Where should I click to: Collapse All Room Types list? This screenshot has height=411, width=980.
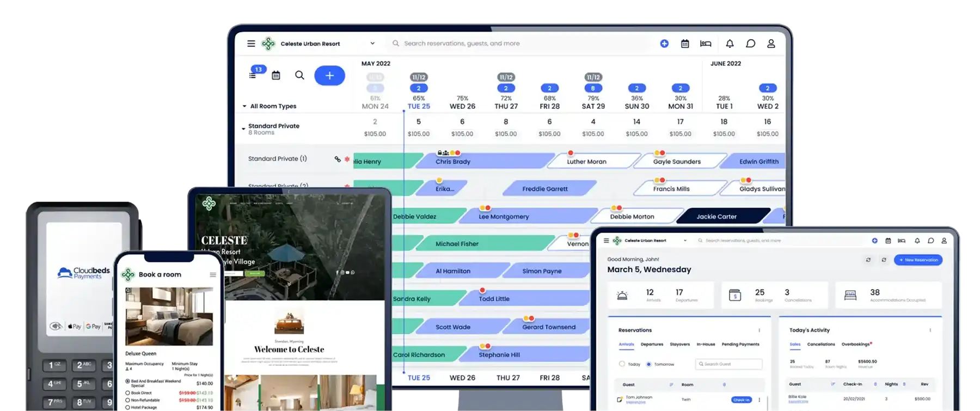244,106
